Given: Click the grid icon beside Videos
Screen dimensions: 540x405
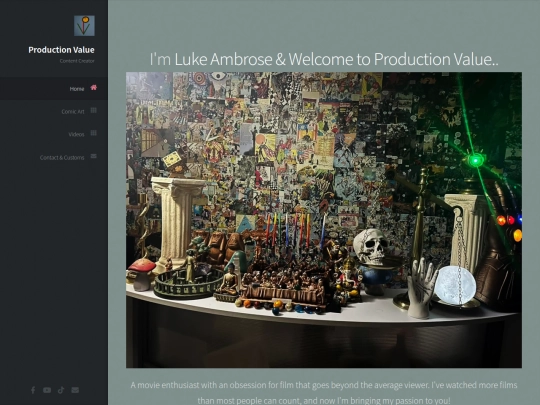Looking at the screenshot, I should [94, 133].
